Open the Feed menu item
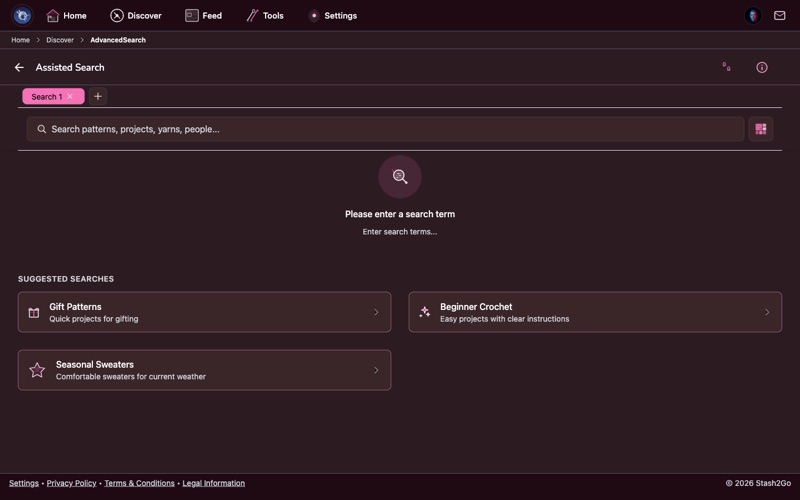 click(203, 16)
